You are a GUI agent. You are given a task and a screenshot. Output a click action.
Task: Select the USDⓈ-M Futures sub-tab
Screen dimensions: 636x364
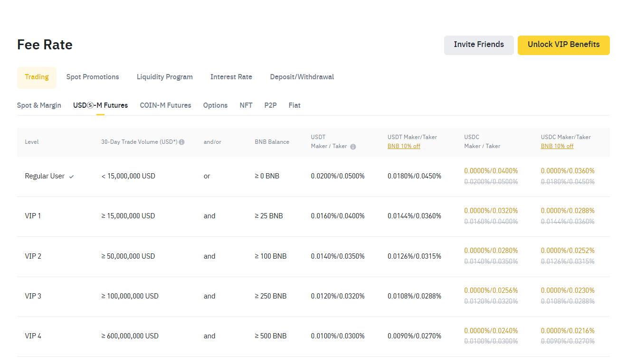pyautogui.click(x=100, y=105)
